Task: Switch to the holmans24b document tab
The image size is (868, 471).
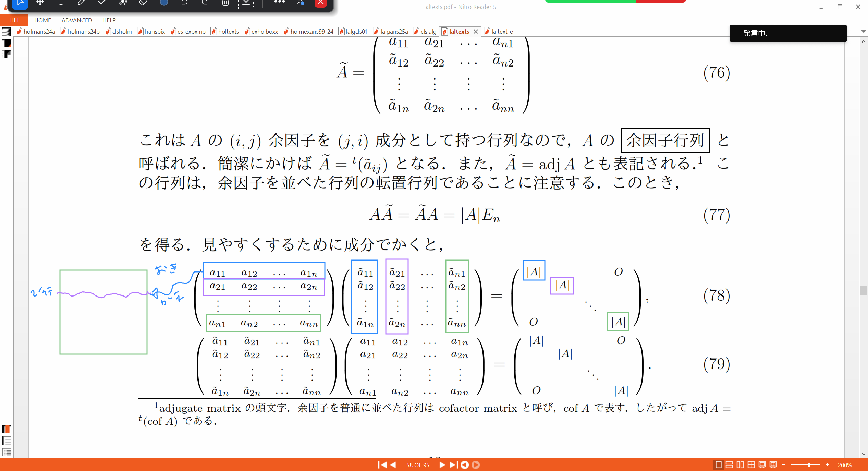Action: pos(80,32)
